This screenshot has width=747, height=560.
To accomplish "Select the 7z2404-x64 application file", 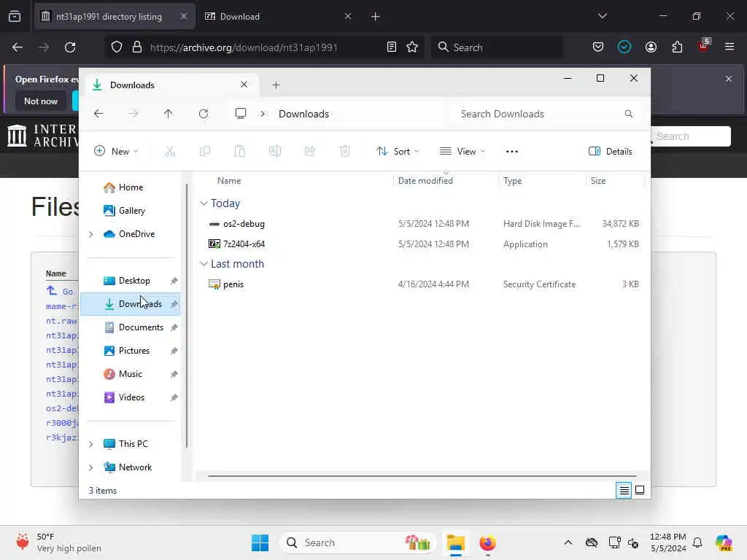I will click(244, 244).
